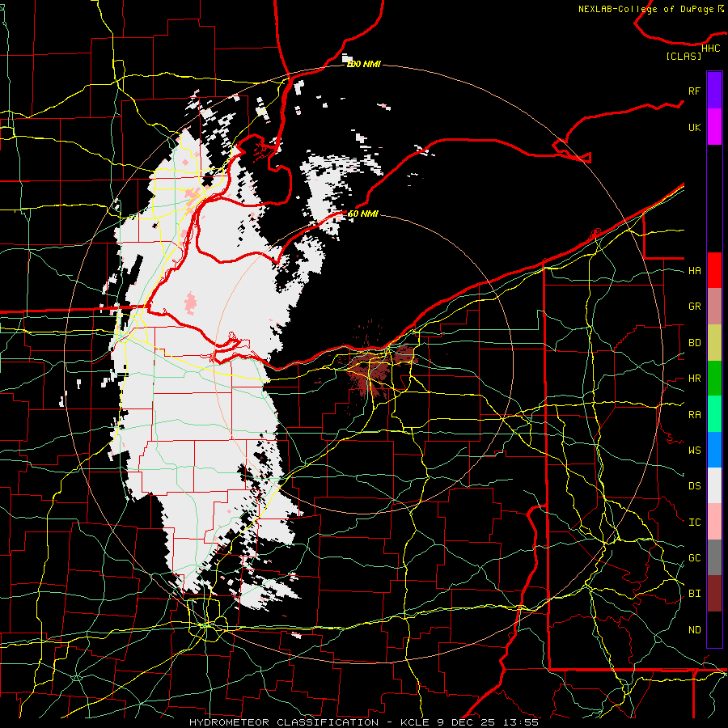The width and height of the screenshot is (728, 728).
Task: Click the RF legend label
Action: click(x=694, y=91)
